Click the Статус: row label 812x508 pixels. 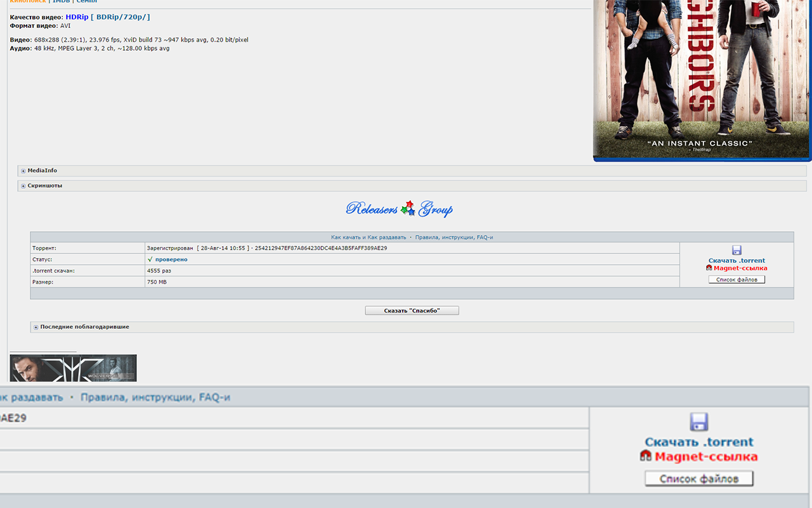(42, 259)
